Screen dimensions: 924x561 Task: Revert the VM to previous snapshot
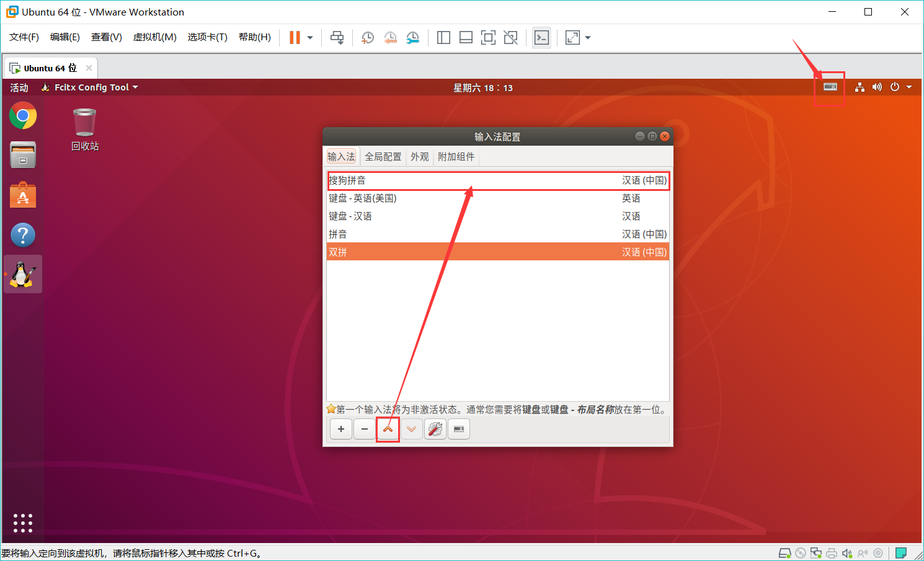pos(390,38)
